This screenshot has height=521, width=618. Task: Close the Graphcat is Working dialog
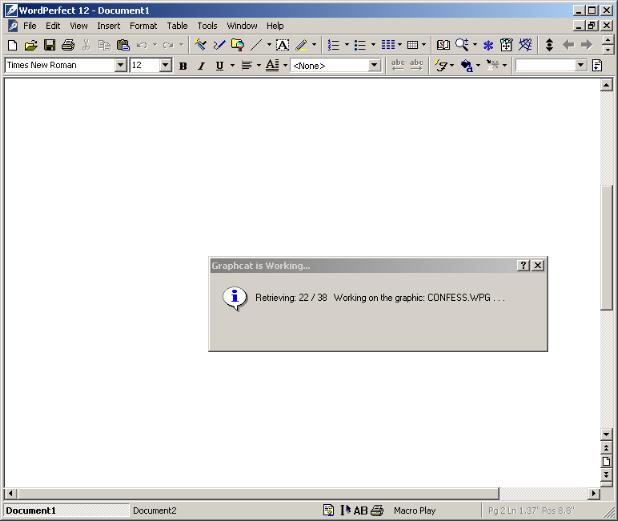pos(538,266)
